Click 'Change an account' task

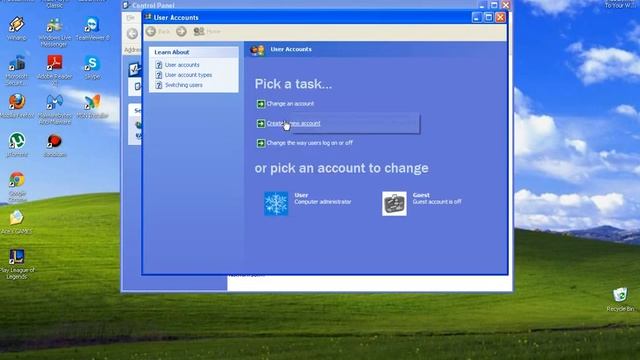pos(290,104)
